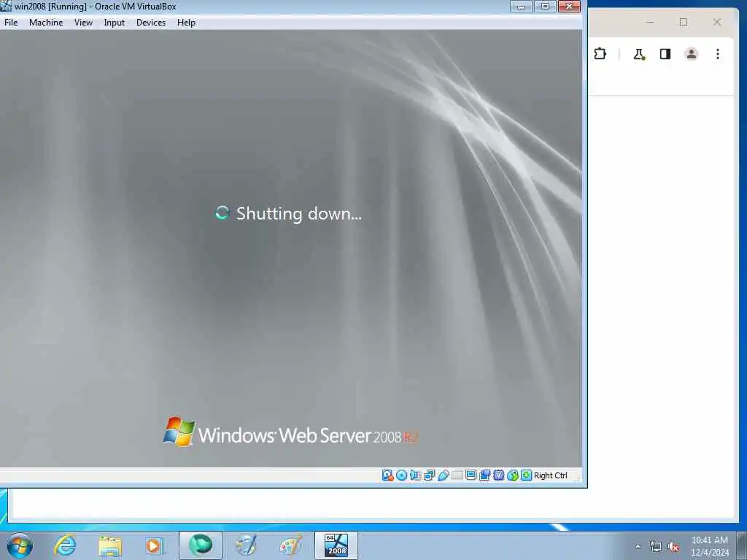Image resolution: width=747 pixels, height=560 pixels.
Task: Toggle the Chrome side panel icon
Action: [x=665, y=54]
